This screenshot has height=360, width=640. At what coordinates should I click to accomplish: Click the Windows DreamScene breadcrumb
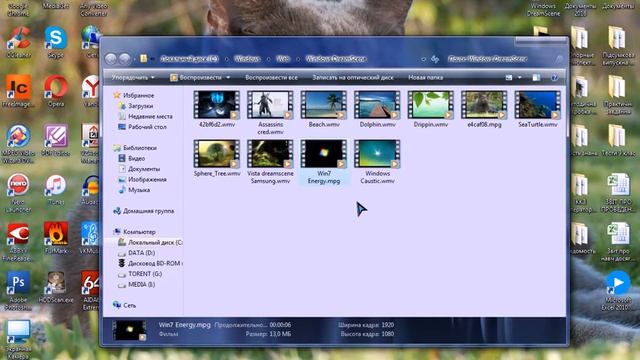[336, 59]
